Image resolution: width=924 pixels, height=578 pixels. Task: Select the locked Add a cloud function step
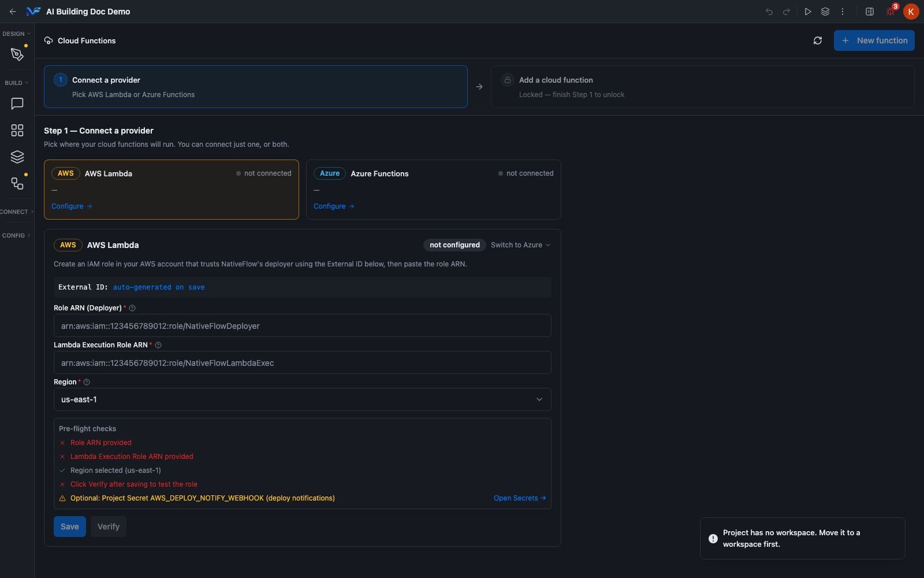click(703, 87)
